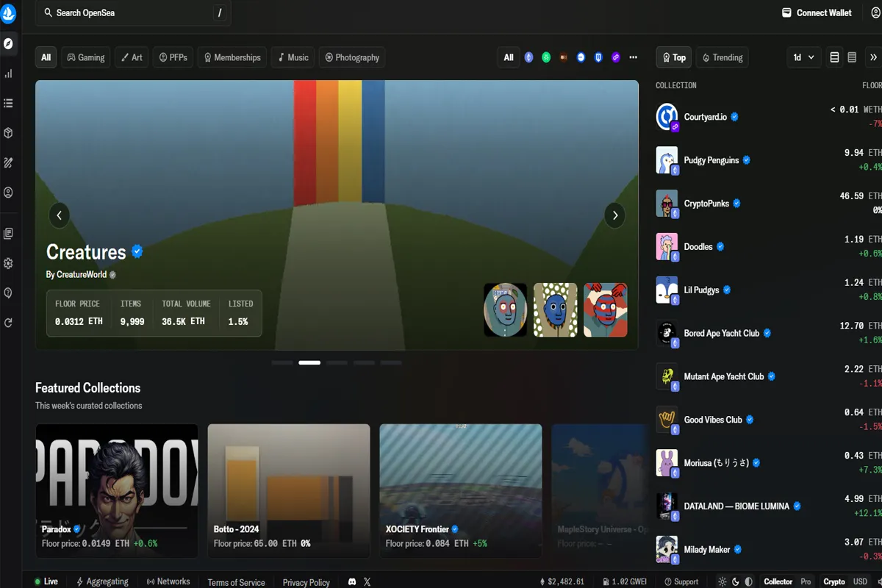Open the CryptoPunks collection row
Image resolution: width=882 pixels, height=588 pixels.
(769, 204)
